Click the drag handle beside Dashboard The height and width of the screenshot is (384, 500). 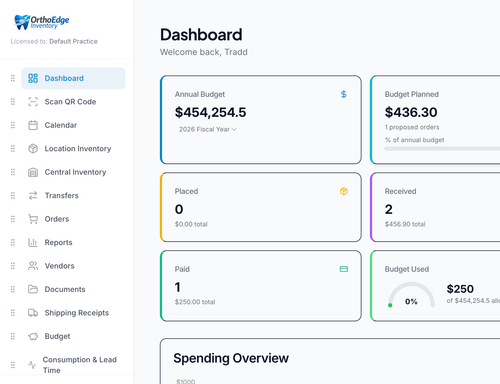pos(13,78)
